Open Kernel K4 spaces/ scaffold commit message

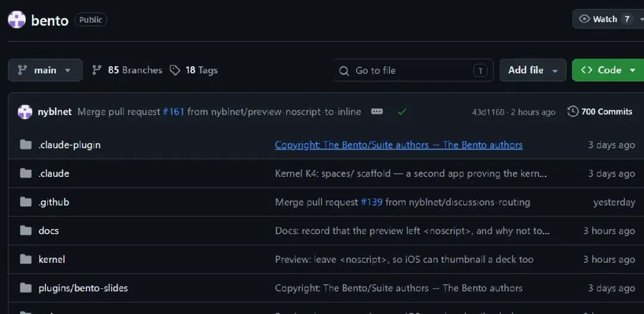pyautogui.click(x=411, y=173)
